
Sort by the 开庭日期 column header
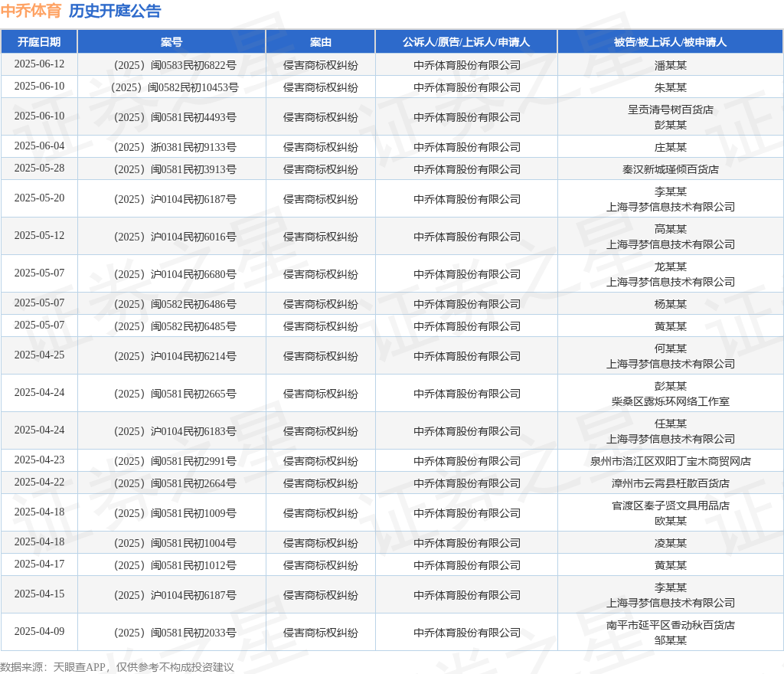click(x=39, y=42)
